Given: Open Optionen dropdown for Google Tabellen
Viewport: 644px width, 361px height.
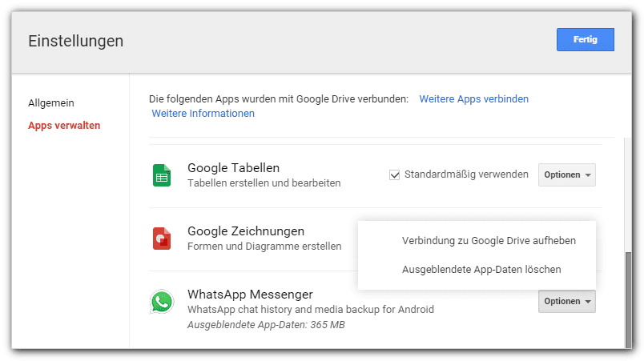Looking at the screenshot, I should (567, 174).
